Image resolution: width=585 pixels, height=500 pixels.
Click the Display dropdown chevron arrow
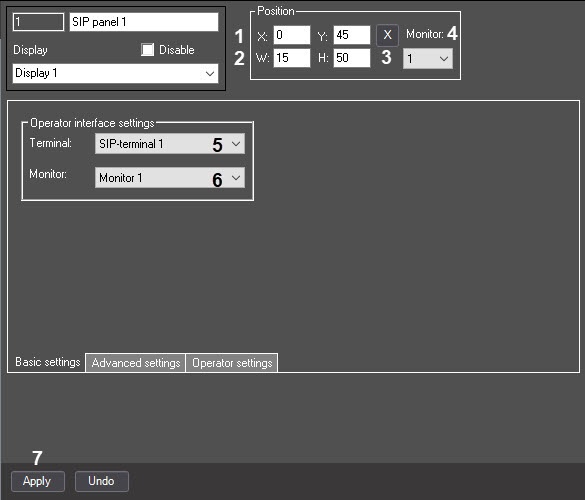(210, 74)
